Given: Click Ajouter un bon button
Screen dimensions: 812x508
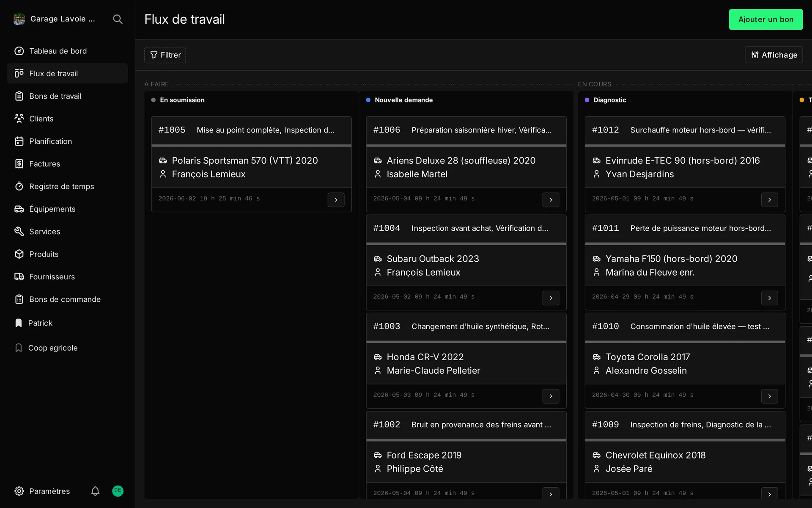Looking at the screenshot, I should tap(765, 19).
